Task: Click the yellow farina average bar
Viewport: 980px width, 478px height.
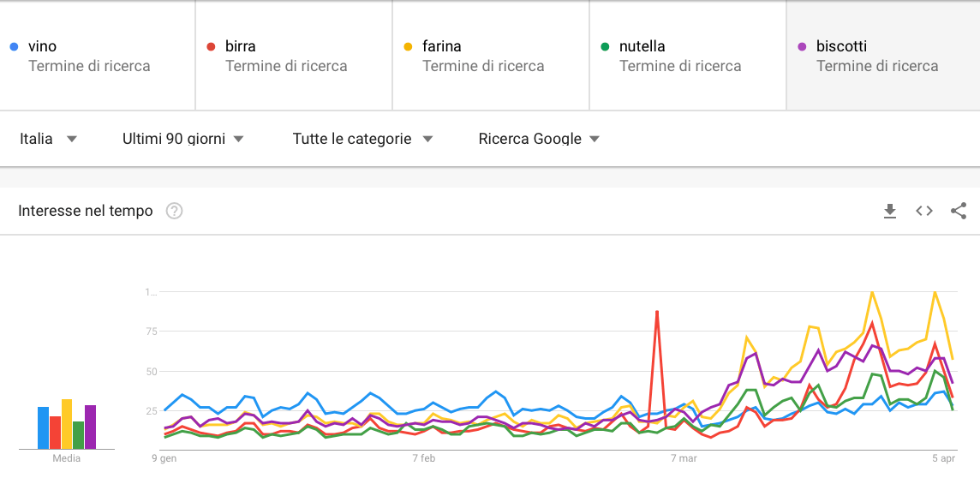Action: 67,424
